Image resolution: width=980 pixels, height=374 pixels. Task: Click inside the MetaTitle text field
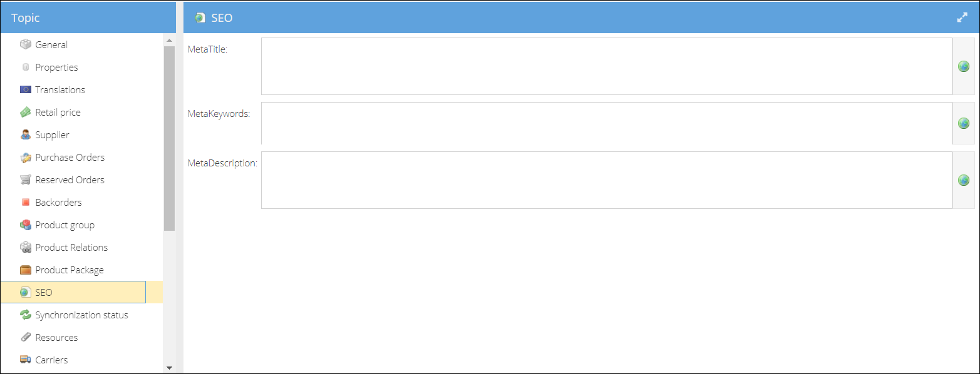606,66
